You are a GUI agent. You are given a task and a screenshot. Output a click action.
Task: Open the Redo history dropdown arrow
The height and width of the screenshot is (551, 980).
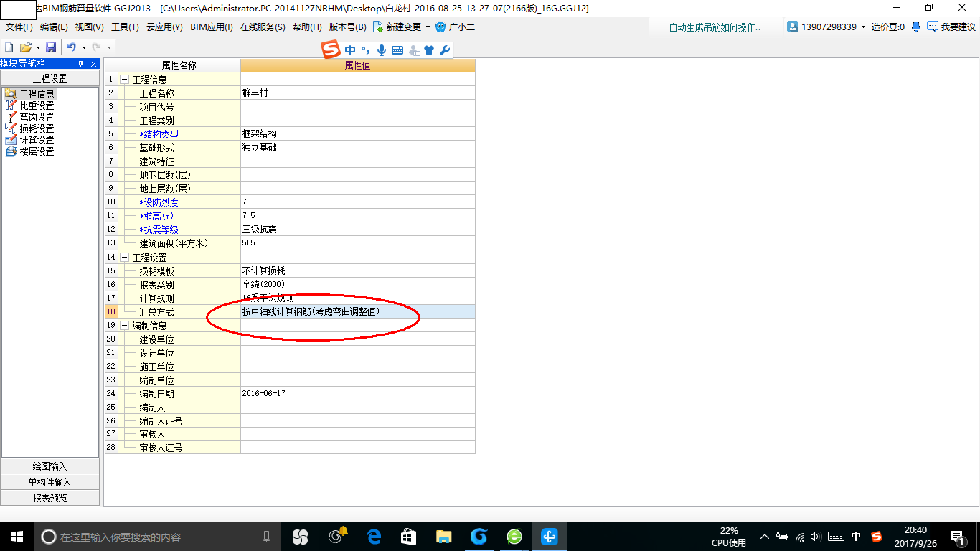(109, 47)
